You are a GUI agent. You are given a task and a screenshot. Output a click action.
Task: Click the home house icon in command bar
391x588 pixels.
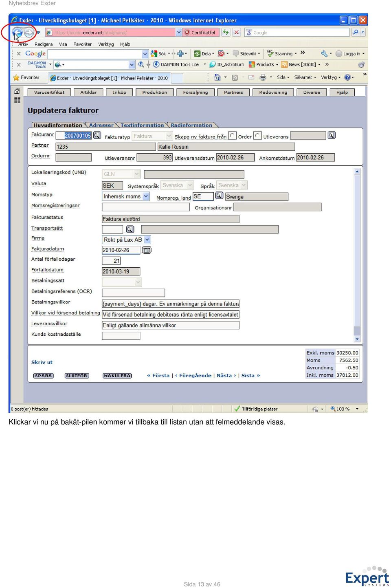click(x=217, y=77)
